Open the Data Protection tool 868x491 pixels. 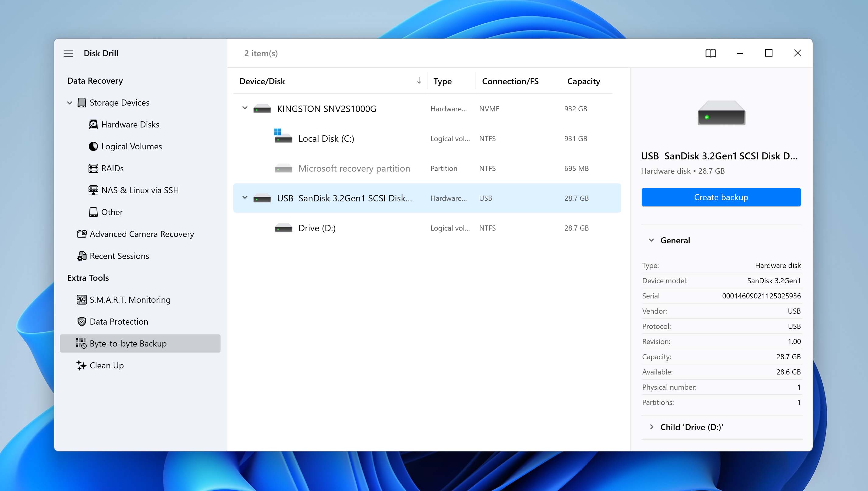[x=81, y=321]
